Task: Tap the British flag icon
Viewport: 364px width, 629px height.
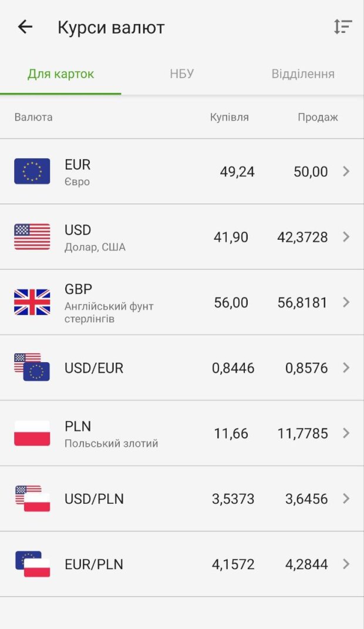Action: [x=32, y=302]
